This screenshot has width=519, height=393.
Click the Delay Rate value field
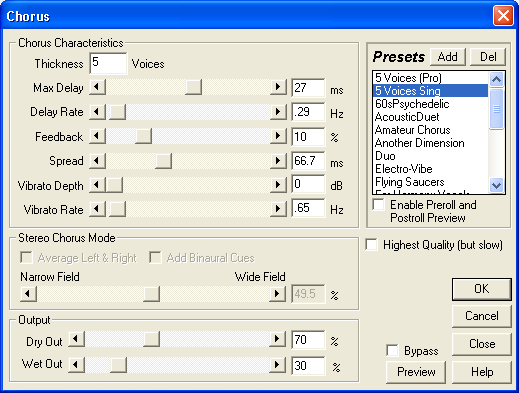pyautogui.click(x=308, y=112)
